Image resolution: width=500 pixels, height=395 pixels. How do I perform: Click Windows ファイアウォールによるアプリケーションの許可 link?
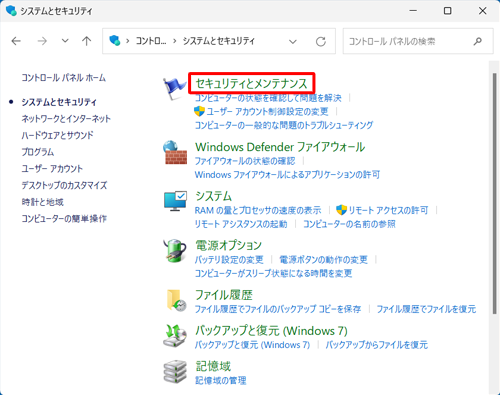(x=287, y=175)
